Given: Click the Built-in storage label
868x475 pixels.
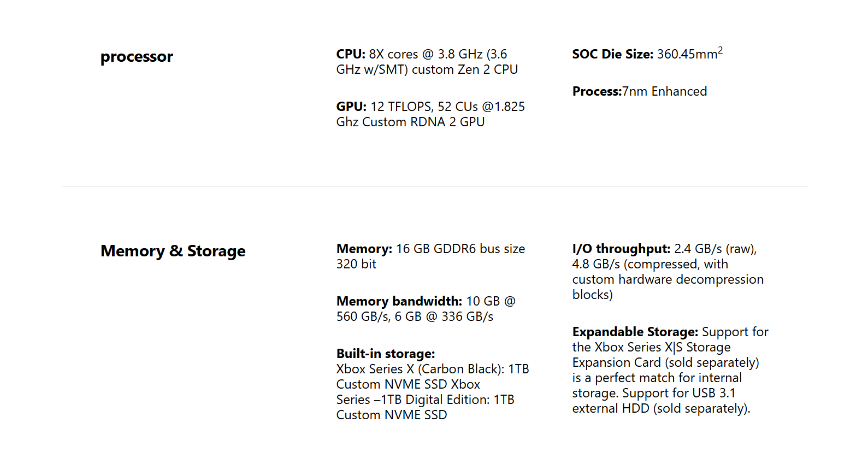Looking at the screenshot, I should click(x=386, y=354).
